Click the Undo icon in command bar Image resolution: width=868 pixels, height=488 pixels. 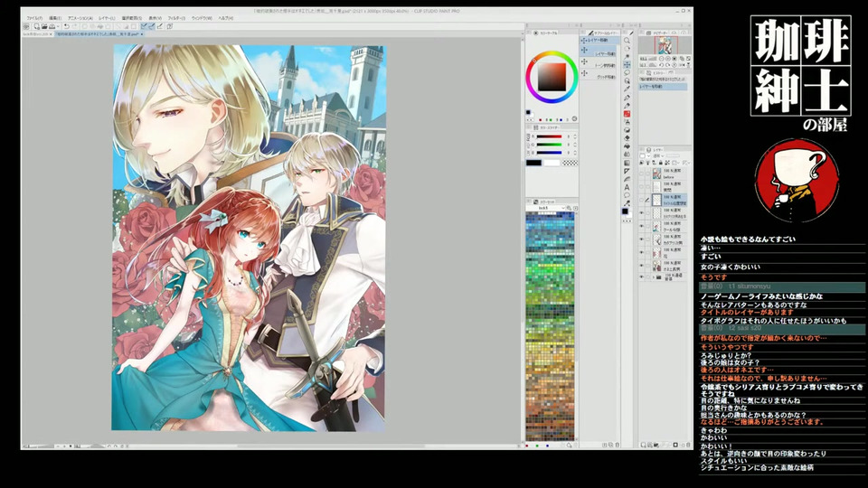pos(67,26)
